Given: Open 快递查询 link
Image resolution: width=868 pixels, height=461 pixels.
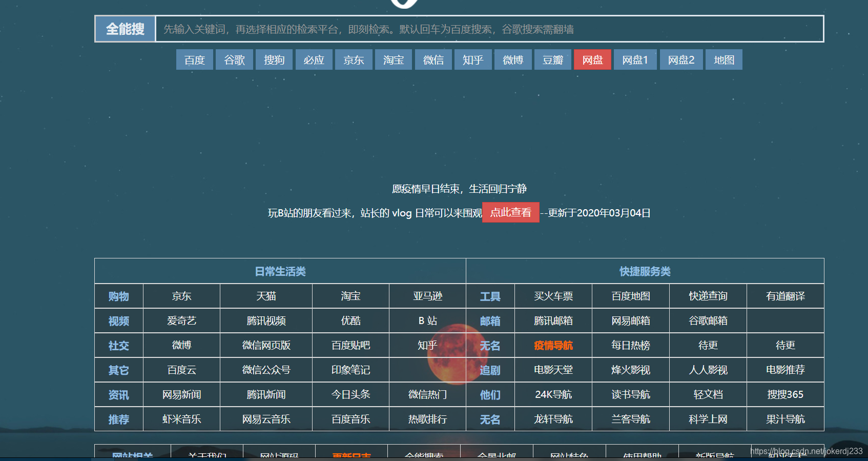Looking at the screenshot, I should [x=708, y=296].
